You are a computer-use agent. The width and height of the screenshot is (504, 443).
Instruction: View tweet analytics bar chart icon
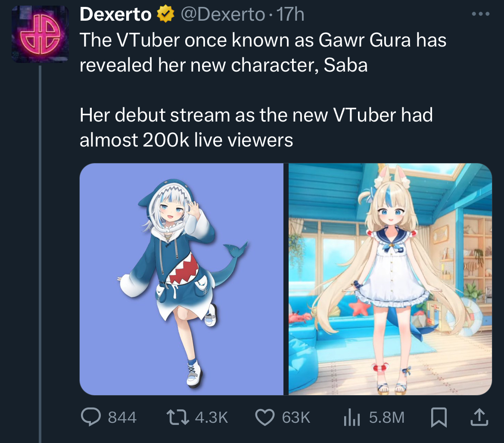pyautogui.click(x=352, y=417)
